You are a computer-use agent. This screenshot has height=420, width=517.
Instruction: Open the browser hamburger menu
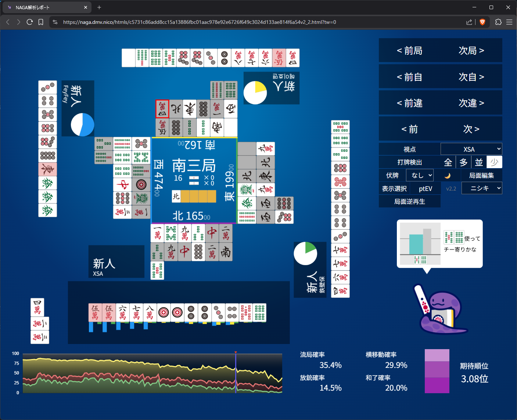tap(509, 22)
